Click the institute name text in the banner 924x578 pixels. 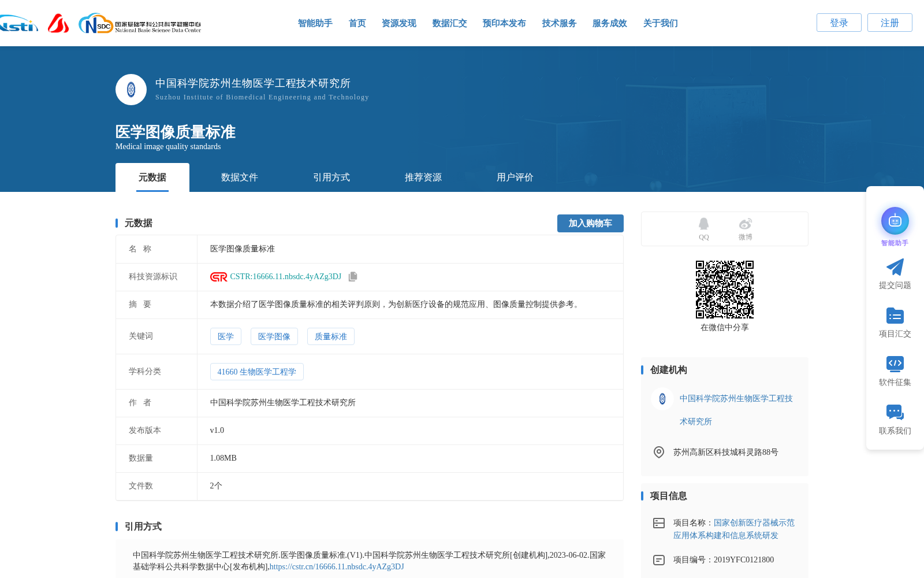253,83
